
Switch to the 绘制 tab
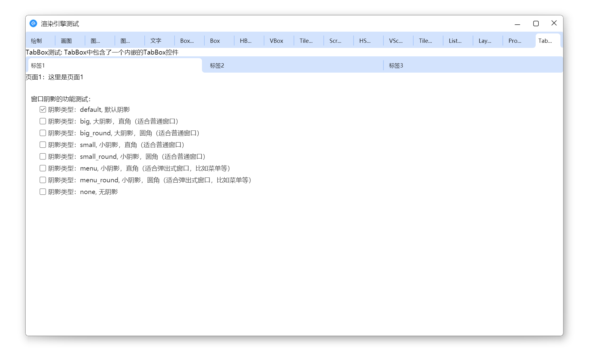pyautogui.click(x=36, y=41)
